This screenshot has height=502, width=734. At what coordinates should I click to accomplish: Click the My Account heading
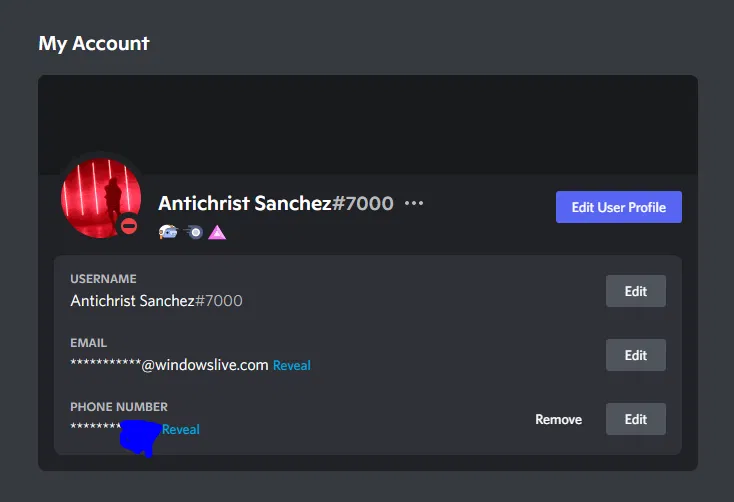(94, 44)
